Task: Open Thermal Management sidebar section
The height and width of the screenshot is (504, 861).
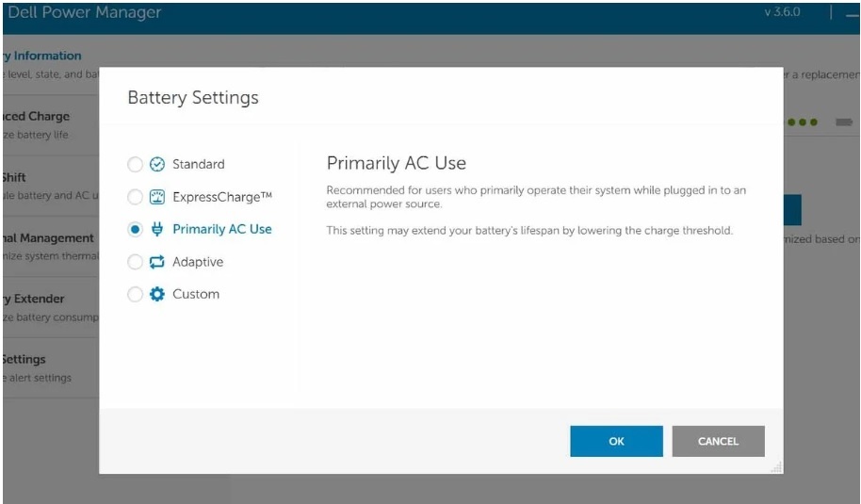Action: click(47, 246)
